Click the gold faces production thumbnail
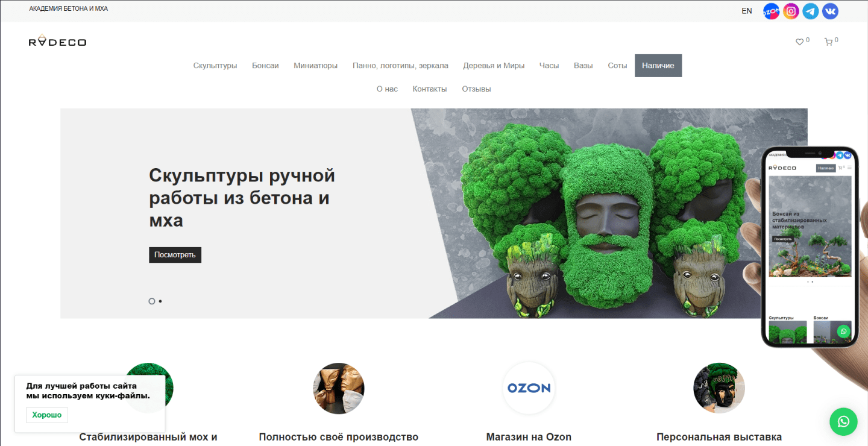This screenshot has height=446, width=868. pos(339,388)
